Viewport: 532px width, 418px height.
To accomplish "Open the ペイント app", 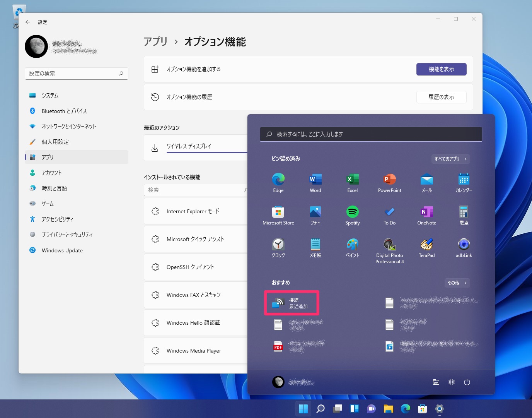I will (352, 248).
